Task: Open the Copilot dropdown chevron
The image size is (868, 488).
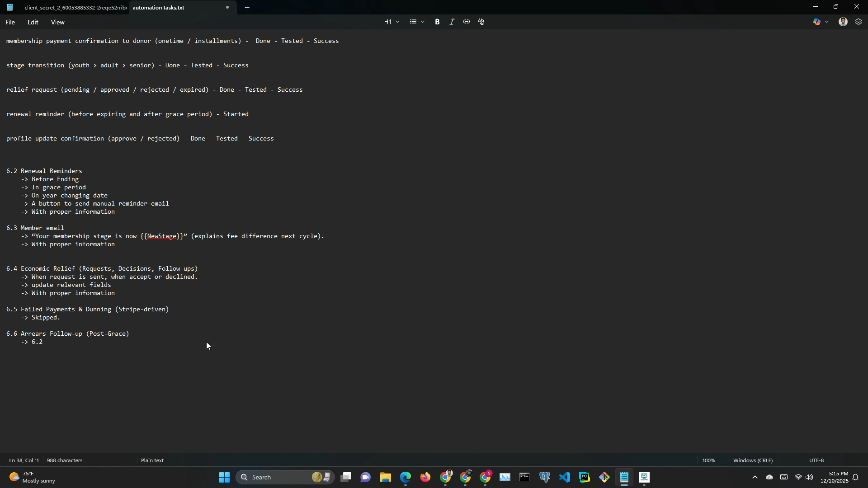Action: tap(827, 22)
